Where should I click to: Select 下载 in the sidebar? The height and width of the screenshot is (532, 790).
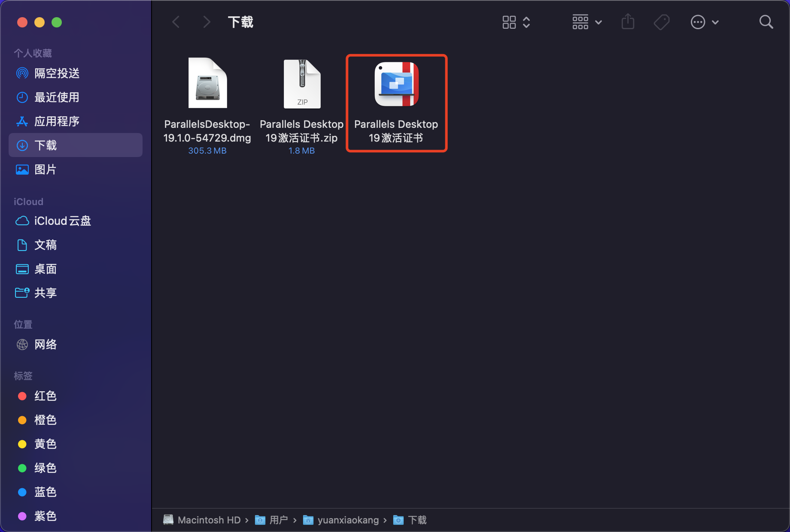(76, 145)
